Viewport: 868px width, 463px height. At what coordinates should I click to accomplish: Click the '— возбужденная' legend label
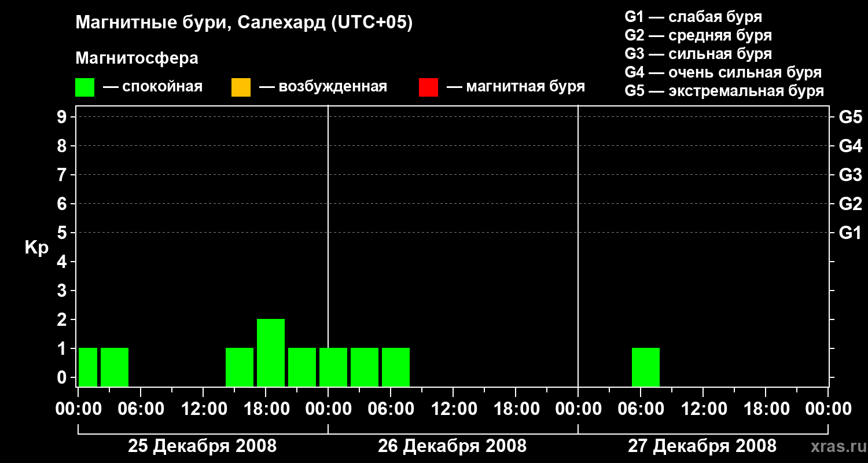click(x=323, y=87)
